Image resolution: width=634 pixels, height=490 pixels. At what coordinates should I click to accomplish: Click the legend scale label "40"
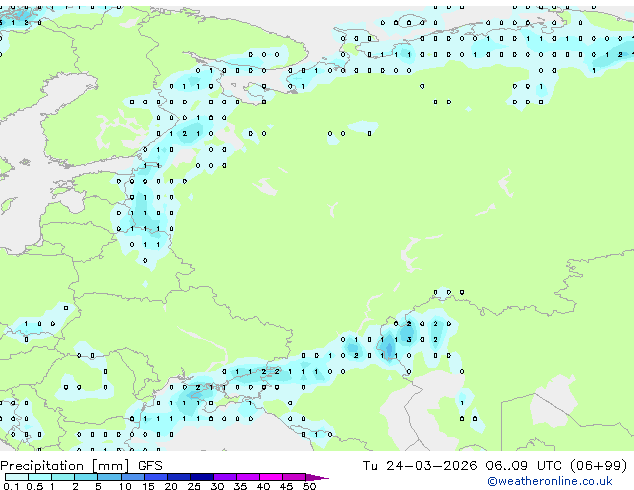pyautogui.click(x=263, y=486)
